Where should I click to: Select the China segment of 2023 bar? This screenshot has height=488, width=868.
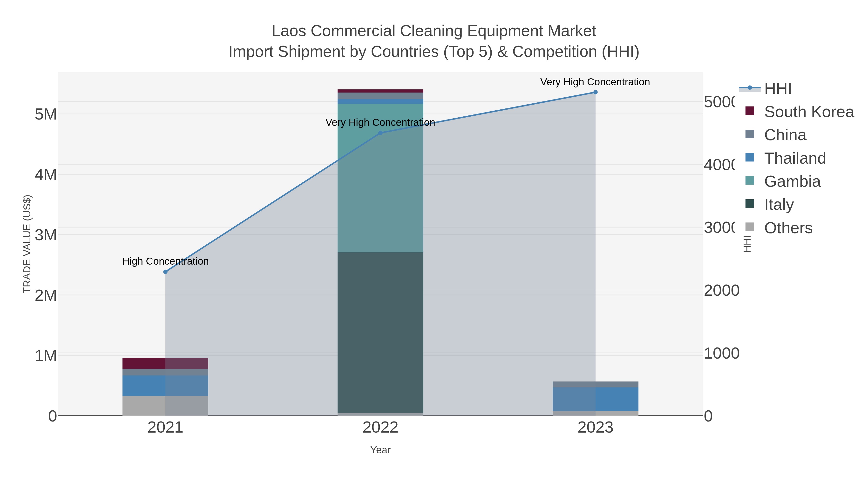point(595,384)
